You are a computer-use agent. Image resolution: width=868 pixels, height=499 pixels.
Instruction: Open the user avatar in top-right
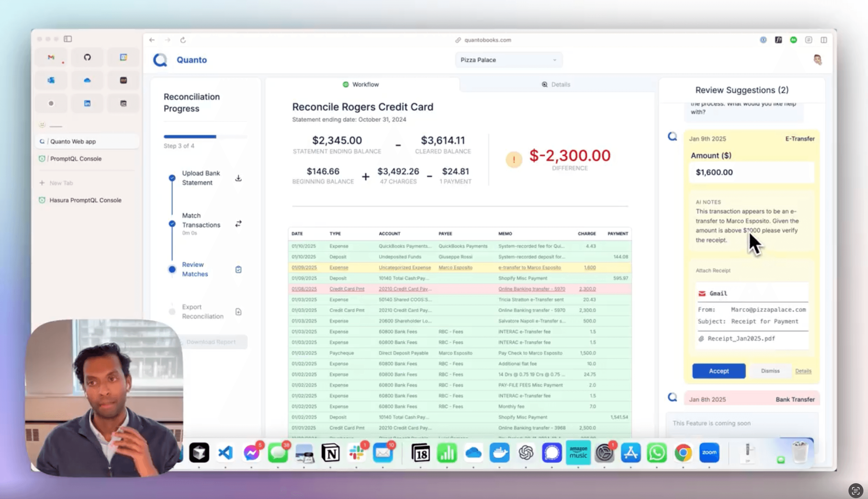coord(818,60)
